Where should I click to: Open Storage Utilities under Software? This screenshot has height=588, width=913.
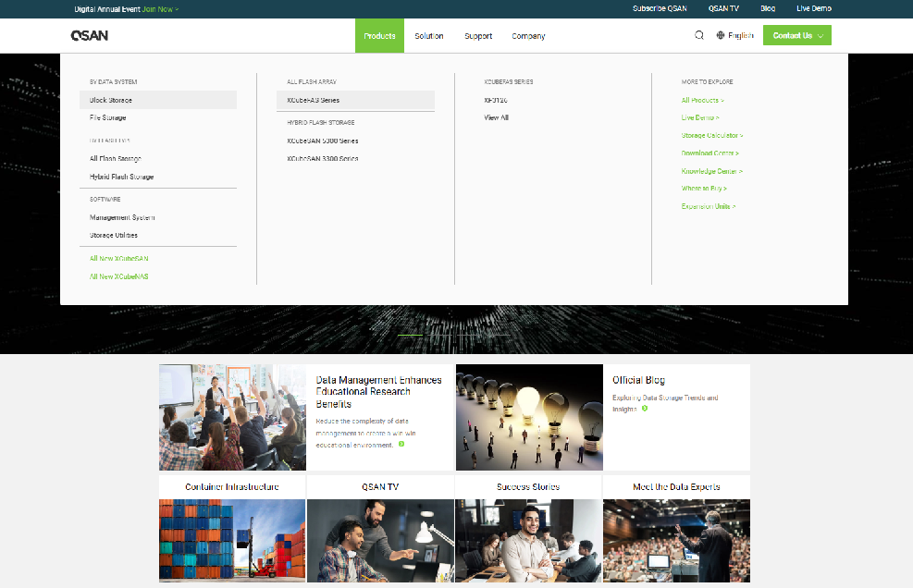click(114, 235)
